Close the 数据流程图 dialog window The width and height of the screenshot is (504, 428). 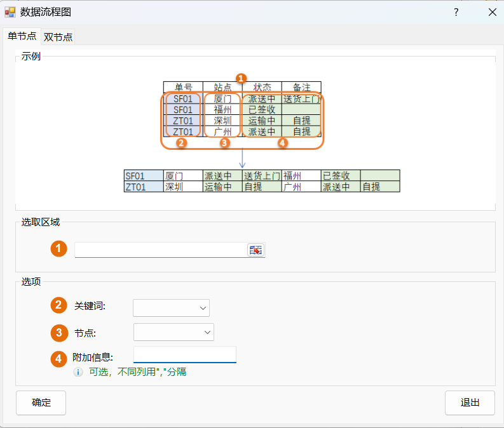click(492, 12)
